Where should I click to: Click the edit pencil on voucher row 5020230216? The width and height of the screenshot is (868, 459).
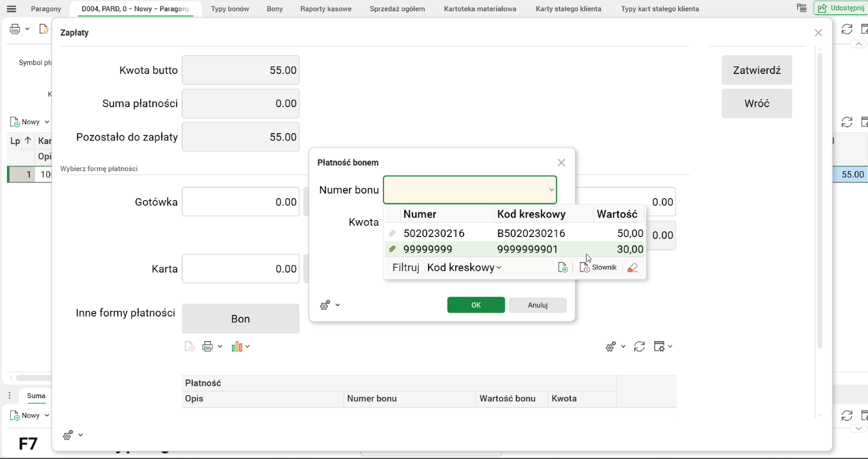click(392, 233)
